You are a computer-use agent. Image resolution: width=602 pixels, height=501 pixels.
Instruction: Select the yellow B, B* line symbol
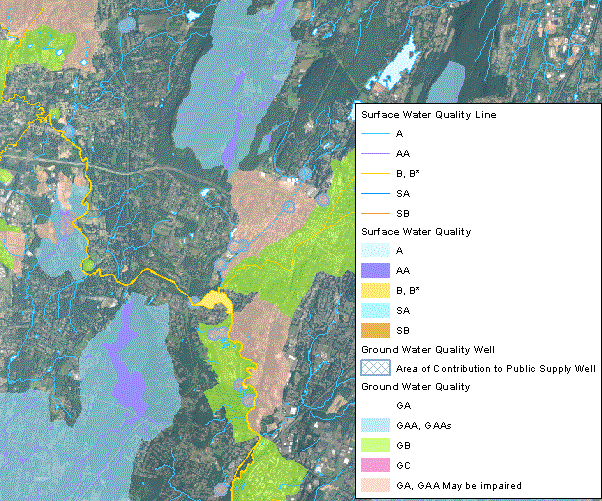point(375,174)
